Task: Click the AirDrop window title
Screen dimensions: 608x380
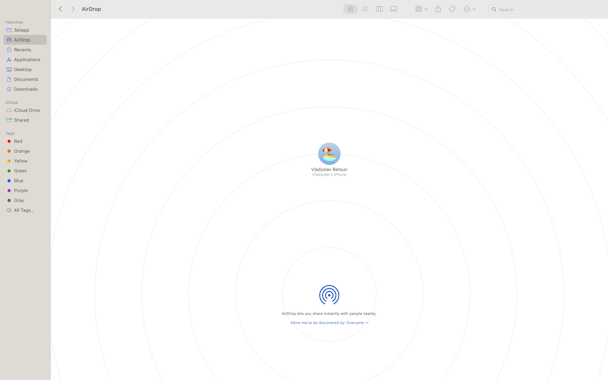Action: 91,9
